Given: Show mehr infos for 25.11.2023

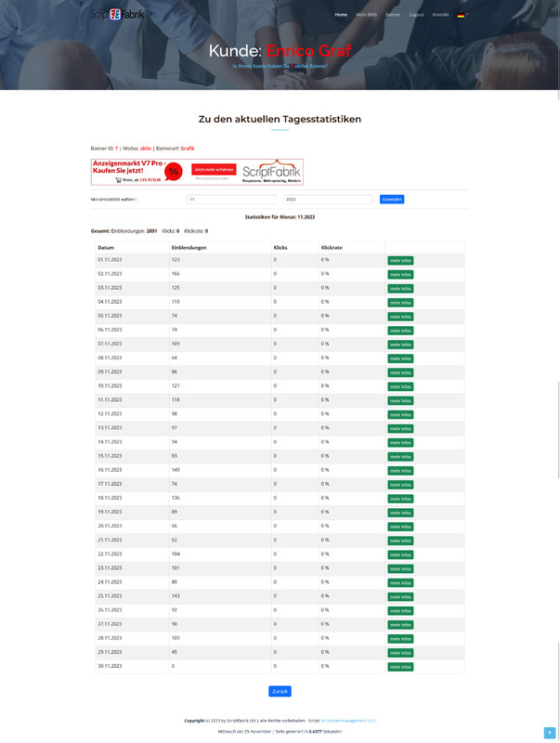Looking at the screenshot, I should (400, 597).
